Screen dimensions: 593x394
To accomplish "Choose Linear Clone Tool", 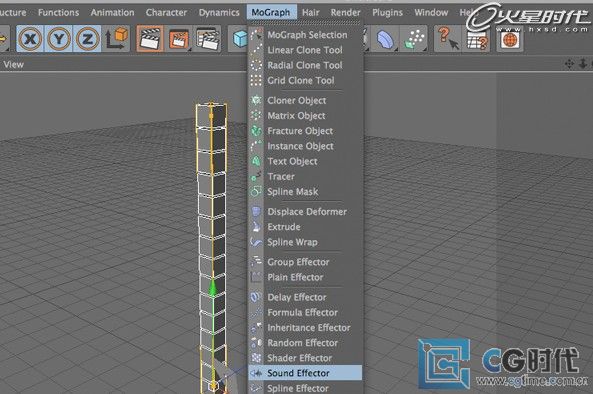I will (x=305, y=50).
